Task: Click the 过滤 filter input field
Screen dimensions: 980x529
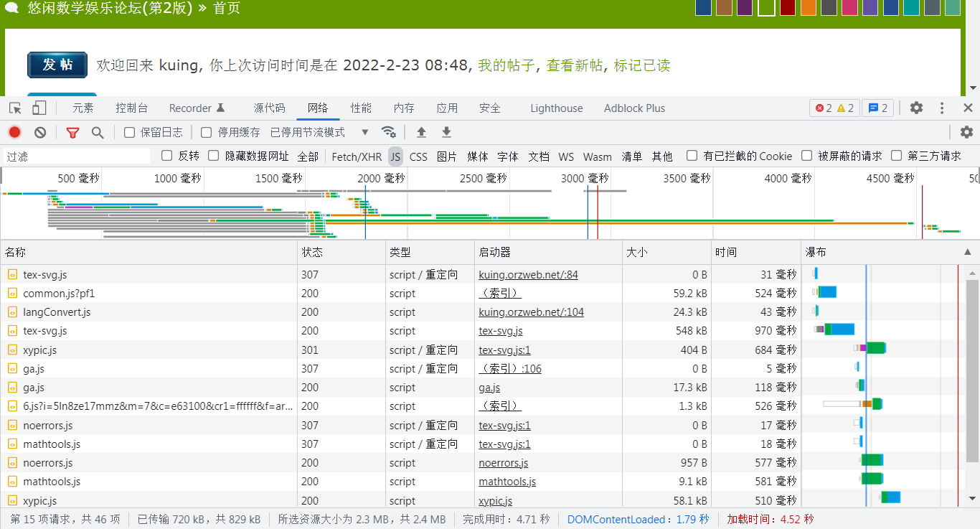Action: 77,156
